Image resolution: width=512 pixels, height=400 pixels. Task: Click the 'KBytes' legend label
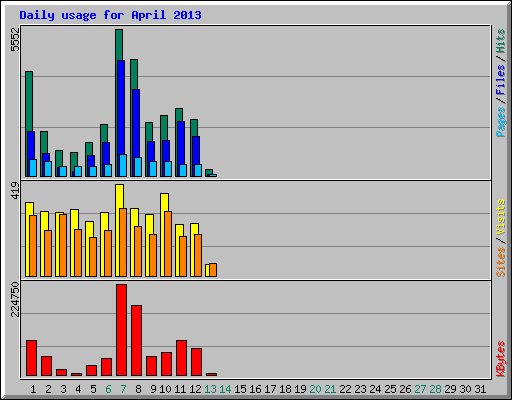500,359
